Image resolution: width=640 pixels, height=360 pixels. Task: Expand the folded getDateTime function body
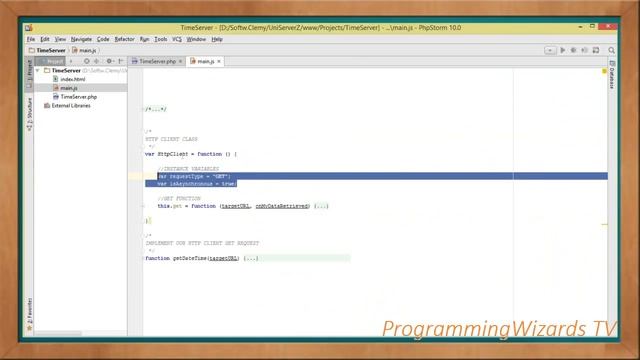coord(251,258)
